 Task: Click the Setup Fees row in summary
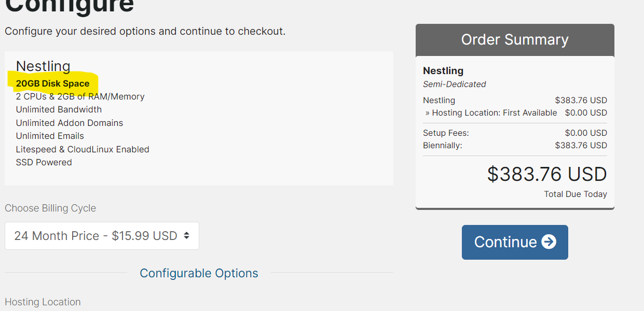click(x=515, y=133)
